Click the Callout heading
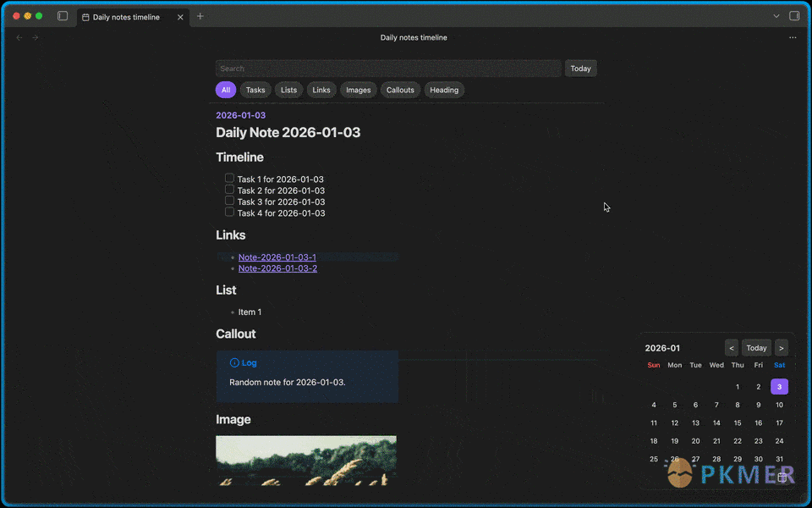Image resolution: width=812 pixels, height=508 pixels. point(236,334)
